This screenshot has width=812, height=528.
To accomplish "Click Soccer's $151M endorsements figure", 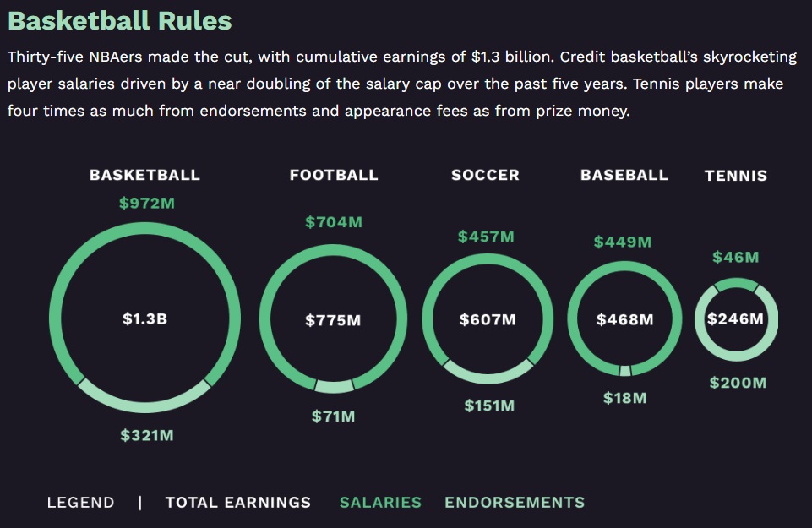I will click(x=489, y=406).
